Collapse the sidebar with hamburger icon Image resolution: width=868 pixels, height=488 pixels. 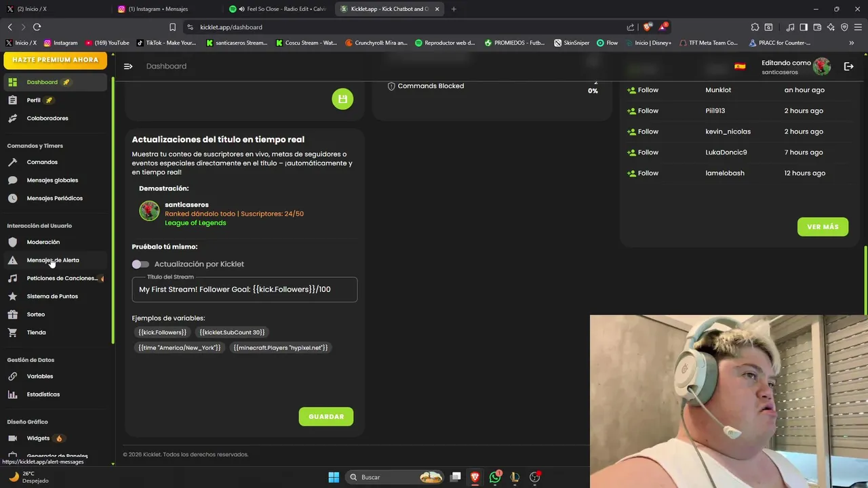[128, 66]
